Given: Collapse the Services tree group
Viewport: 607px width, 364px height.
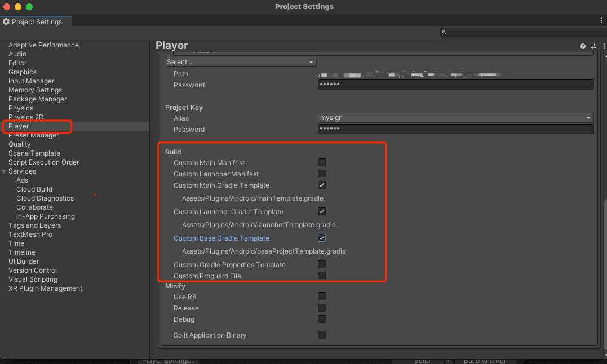Looking at the screenshot, I should 4,171.
